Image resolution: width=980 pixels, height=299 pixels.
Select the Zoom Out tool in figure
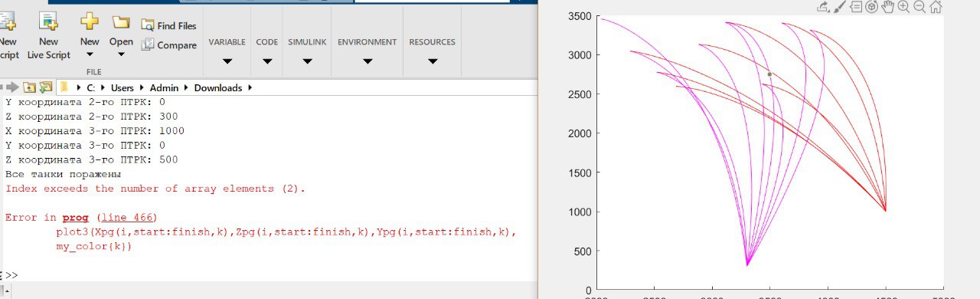pyautogui.click(x=920, y=7)
